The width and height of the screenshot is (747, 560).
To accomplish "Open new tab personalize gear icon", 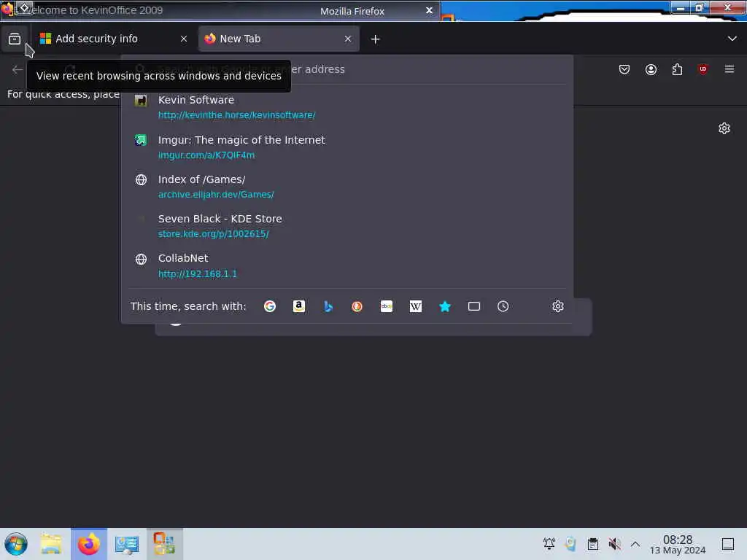I will pos(724,128).
